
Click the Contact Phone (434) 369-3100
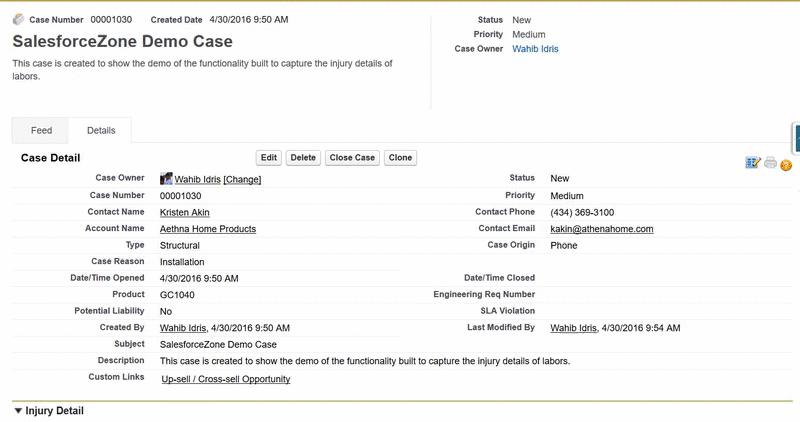coord(582,213)
